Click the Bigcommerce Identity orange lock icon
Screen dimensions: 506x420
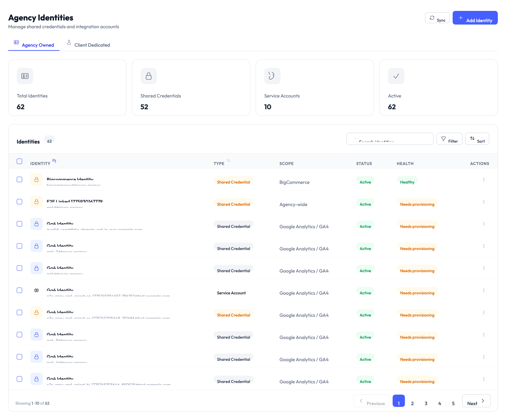[x=36, y=179]
